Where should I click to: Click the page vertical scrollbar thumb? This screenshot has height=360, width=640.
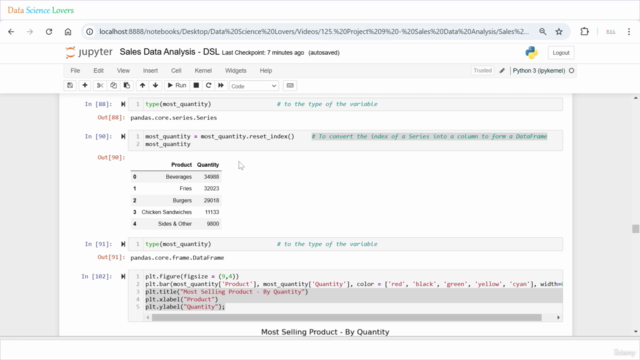point(636,229)
